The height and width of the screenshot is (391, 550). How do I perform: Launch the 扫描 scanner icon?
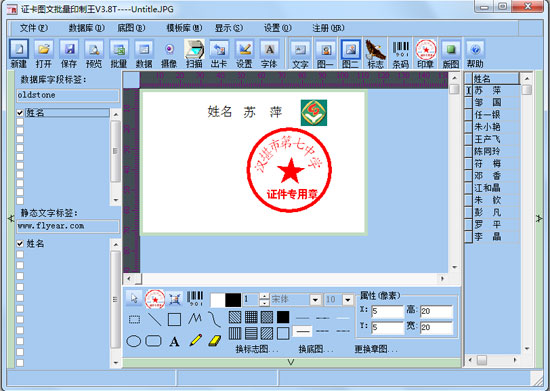pyautogui.click(x=194, y=54)
